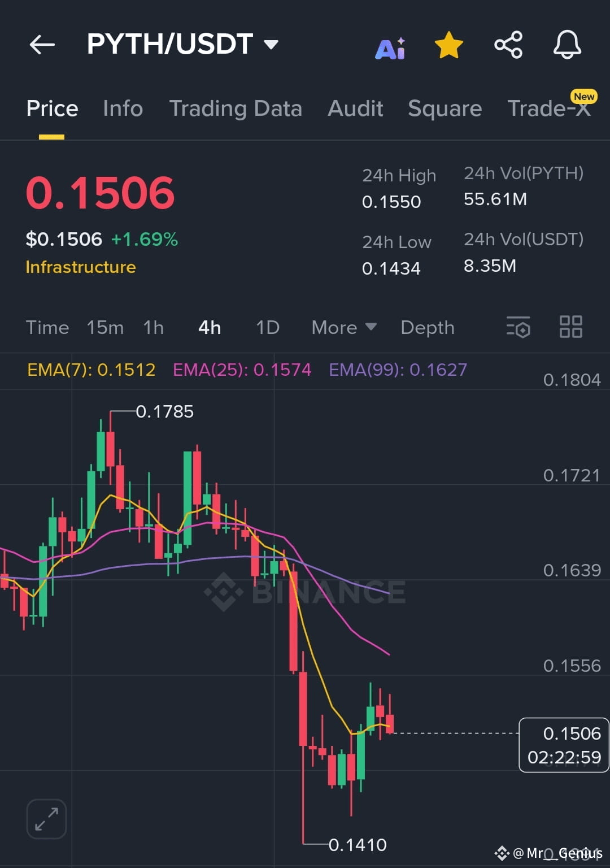Open the PYTH/USDT pair selector dropdown
The width and height of the screenshot is (610, 868).
182,44
